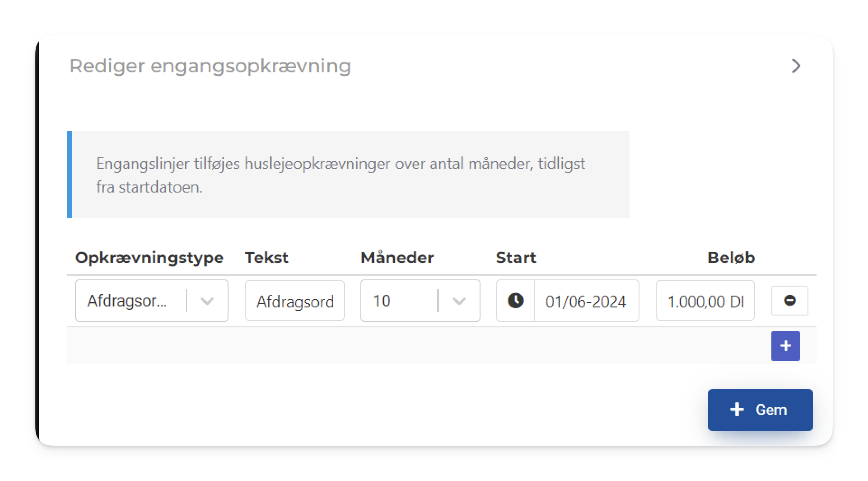Click the Opkrævningstype column header
This screenshot has width=868, height=481.
(x=149, y=258)
